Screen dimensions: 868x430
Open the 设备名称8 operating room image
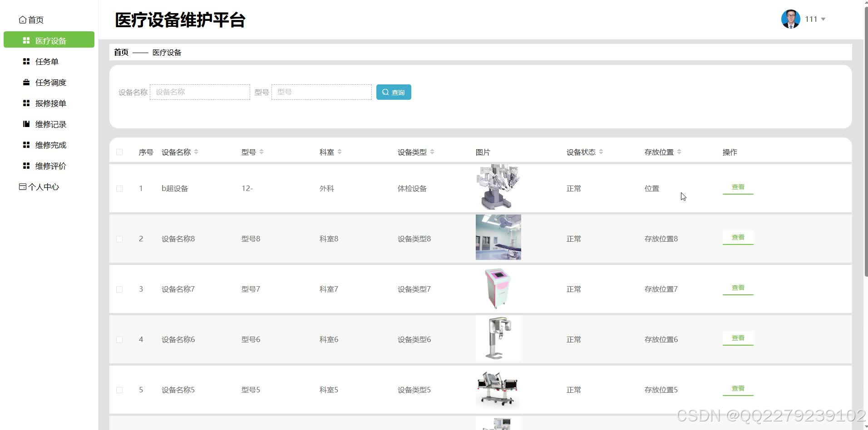pyautogui.click(x=498, y=237)
